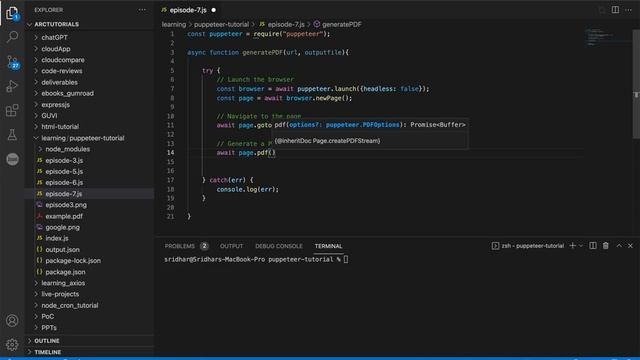Expand the node_modules folder
The width and height of the screenshot is (640, 360).
pos(67,149)
